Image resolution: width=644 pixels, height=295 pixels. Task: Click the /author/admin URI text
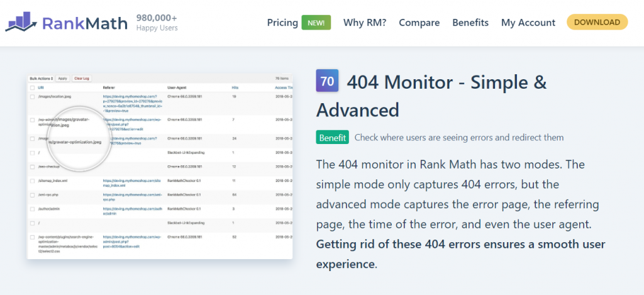pyautogui.click(x=49, y=209)
